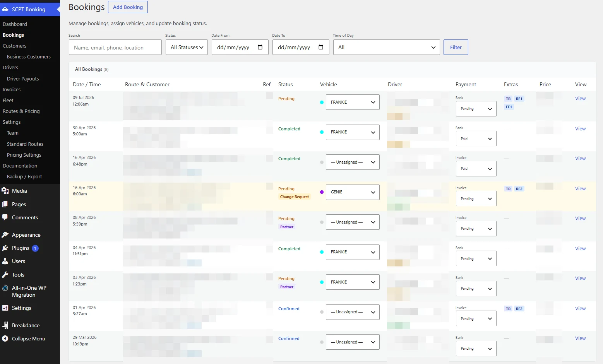View the 04 Apr 2026 booking
The width and height of the screenshot is (603, 364).
pyautogui.click(x=580, y=249)
